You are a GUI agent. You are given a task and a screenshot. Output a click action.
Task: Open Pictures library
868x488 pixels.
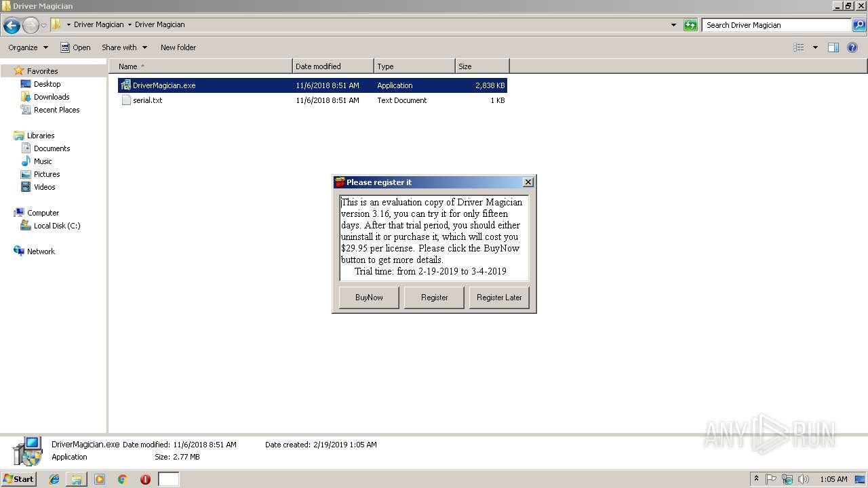pos(47,174)
